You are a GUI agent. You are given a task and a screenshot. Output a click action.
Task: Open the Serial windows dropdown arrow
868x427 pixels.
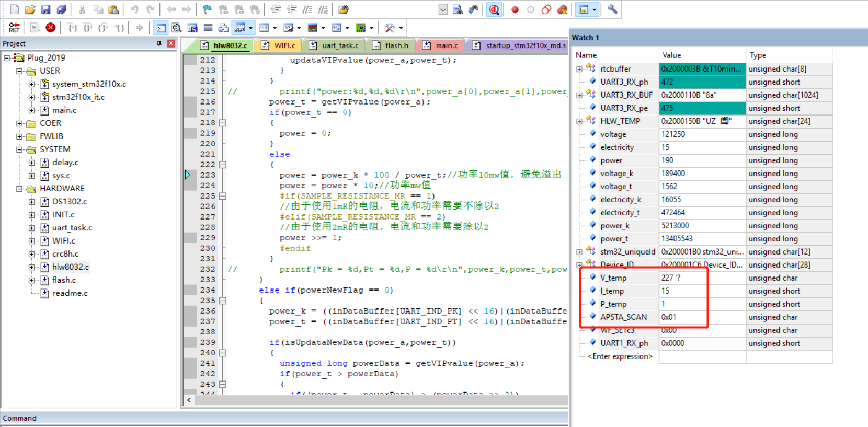click(299, 28)
